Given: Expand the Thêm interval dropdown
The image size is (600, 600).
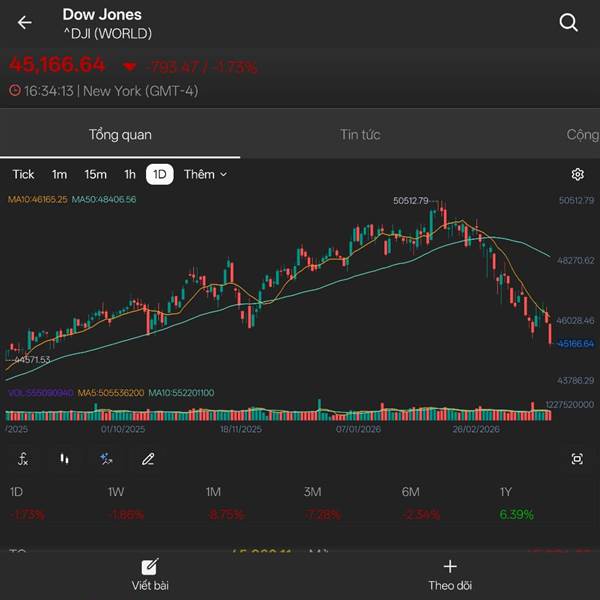Looking at the screenshot, I should click(205, 174).
